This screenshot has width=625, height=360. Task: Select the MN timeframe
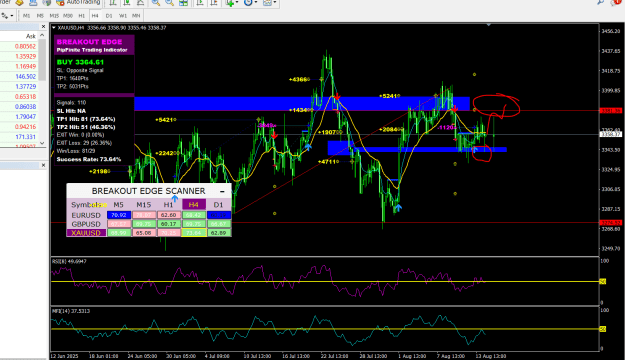pos(136,16)
